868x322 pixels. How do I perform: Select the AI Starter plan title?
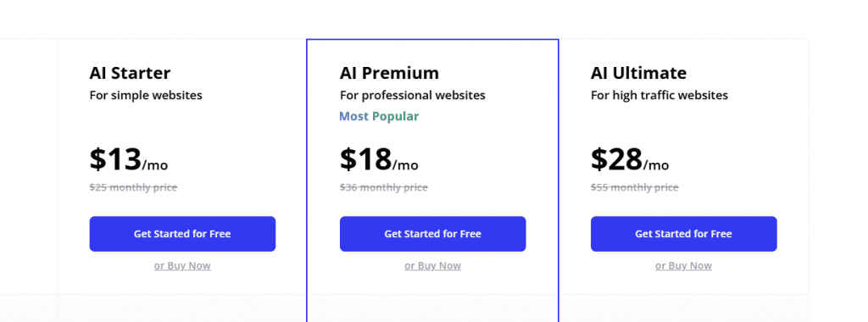[x=130, y=73]
